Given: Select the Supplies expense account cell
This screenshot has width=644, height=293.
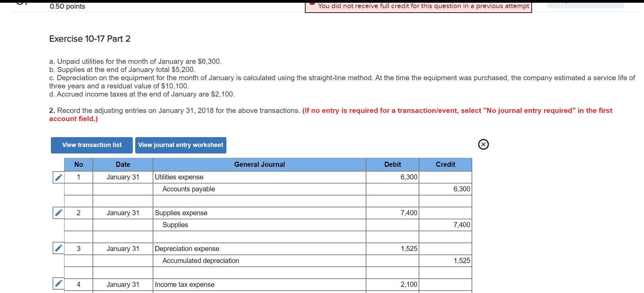Looking at the screenshot, I should (260, 213).
